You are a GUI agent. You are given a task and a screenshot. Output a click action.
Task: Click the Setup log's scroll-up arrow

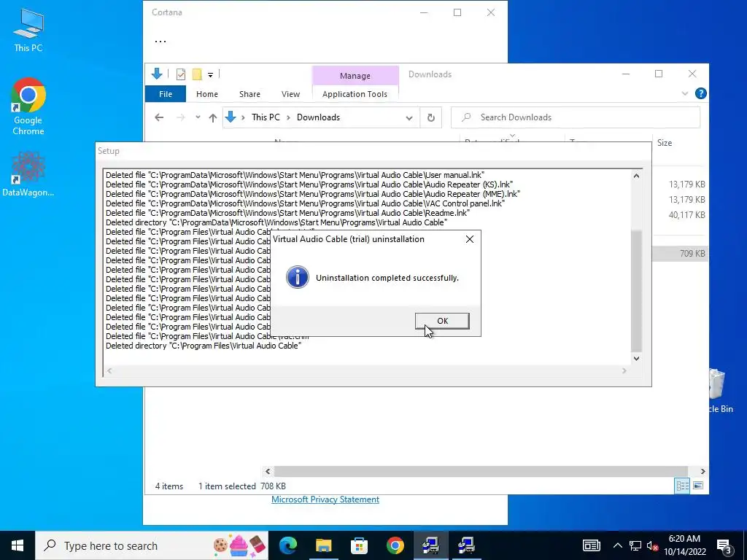636,176
